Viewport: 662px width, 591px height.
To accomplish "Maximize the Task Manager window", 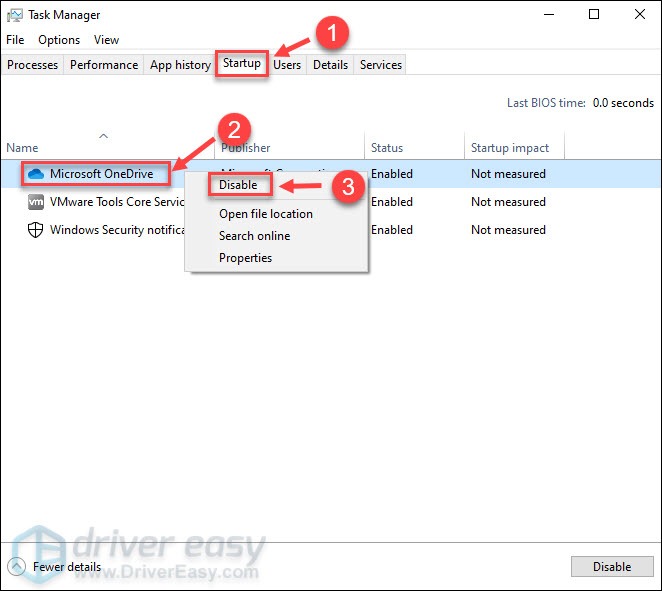I will click(594, 14).
